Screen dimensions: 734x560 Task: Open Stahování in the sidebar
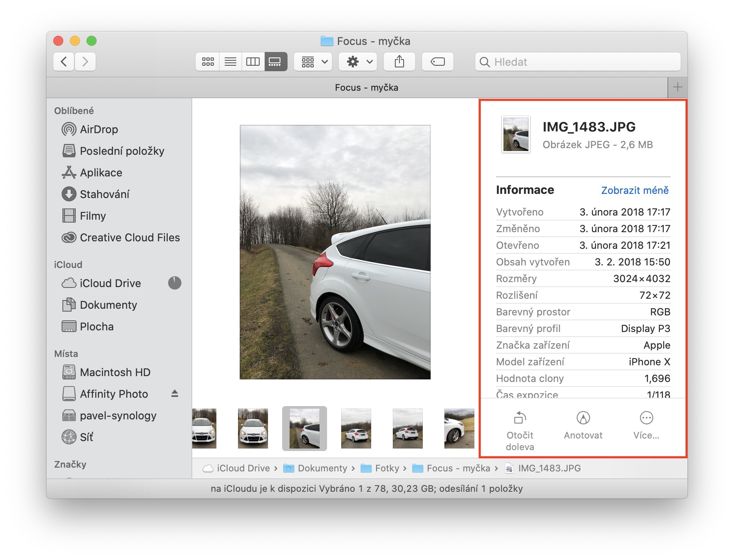click(x=104, y=194)
